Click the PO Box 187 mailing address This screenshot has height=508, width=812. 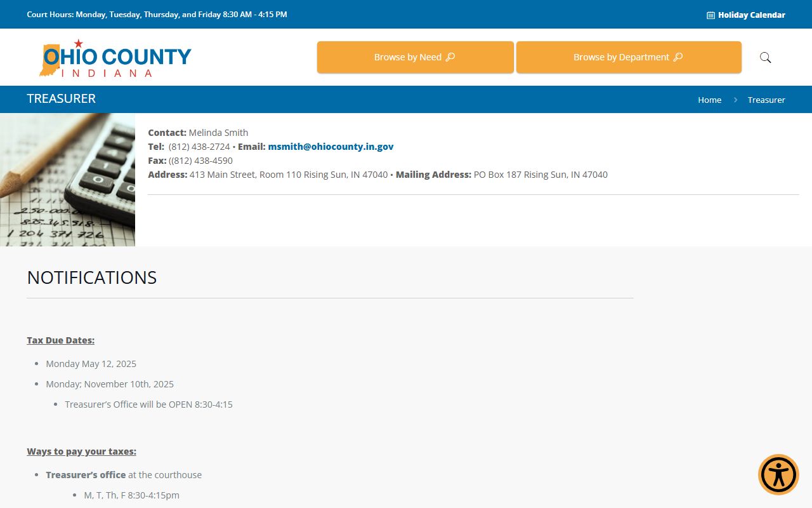pyautogui.click(x=540, y=175)
